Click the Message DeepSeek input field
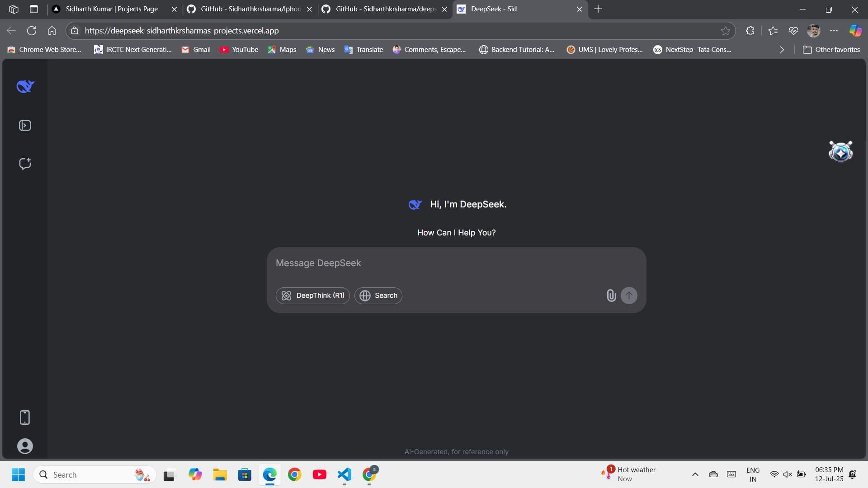This screenshot has width=868, height=488. [x=456, y=263]
